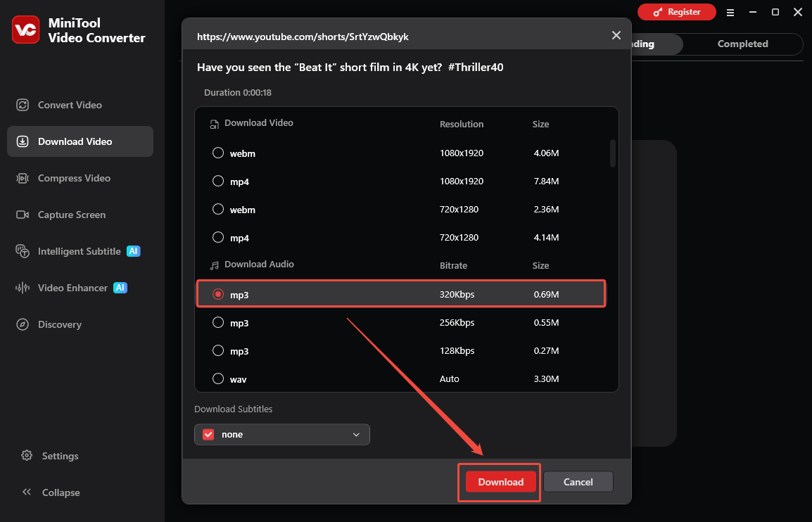Click the format list scrollbar thumb
This screenshot has width=812, height=522.
click(x=613, y=153)
